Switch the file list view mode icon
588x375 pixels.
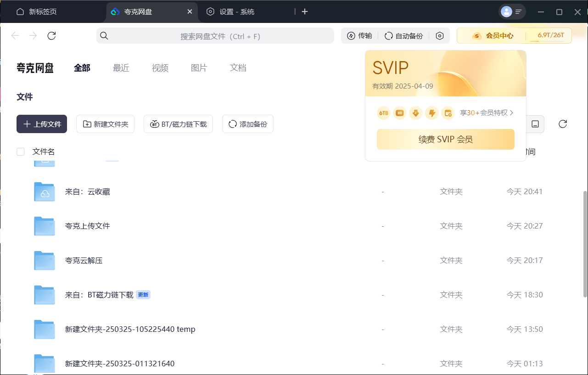coord(535,124)
